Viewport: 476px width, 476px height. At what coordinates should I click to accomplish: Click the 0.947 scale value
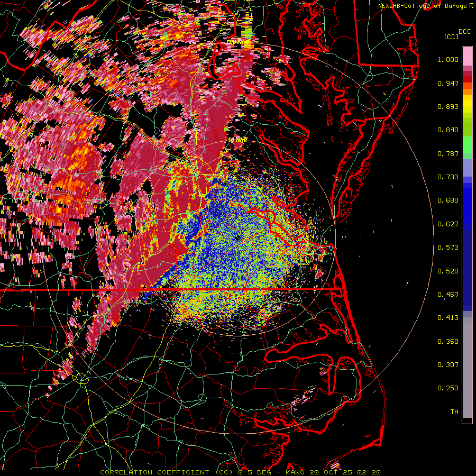[x=448, y=83]
